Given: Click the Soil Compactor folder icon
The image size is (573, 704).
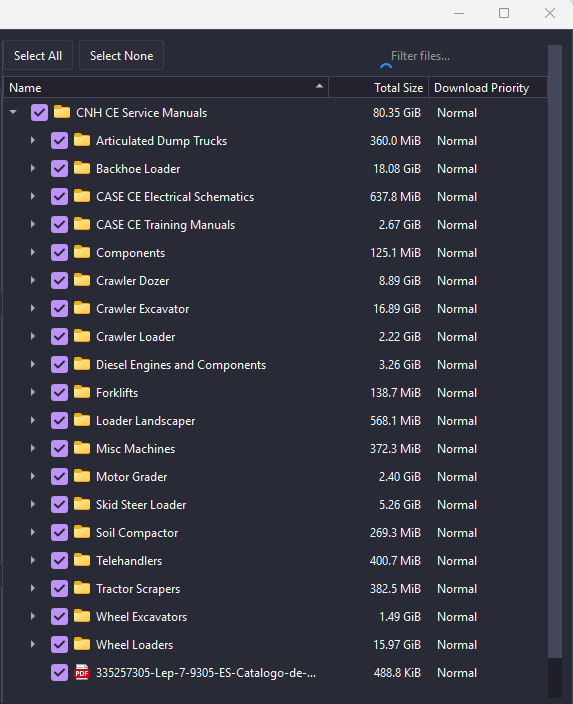Looking at the screenshot, I should click(x=82, y=532).
